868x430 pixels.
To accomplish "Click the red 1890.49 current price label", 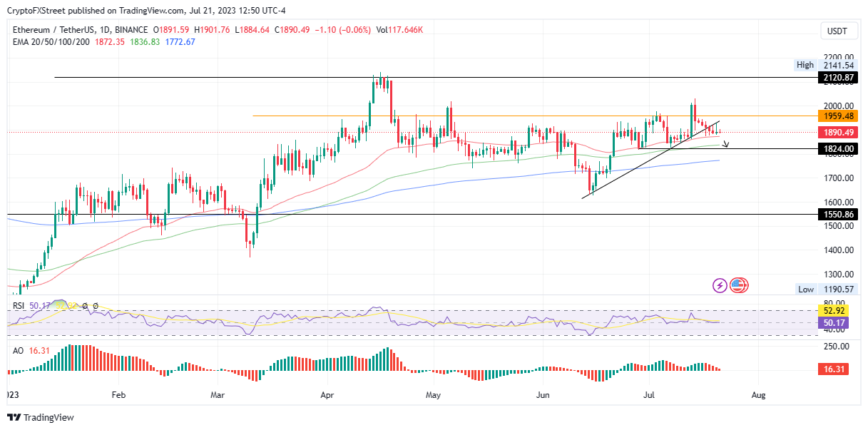I will [x=832, y=132].
